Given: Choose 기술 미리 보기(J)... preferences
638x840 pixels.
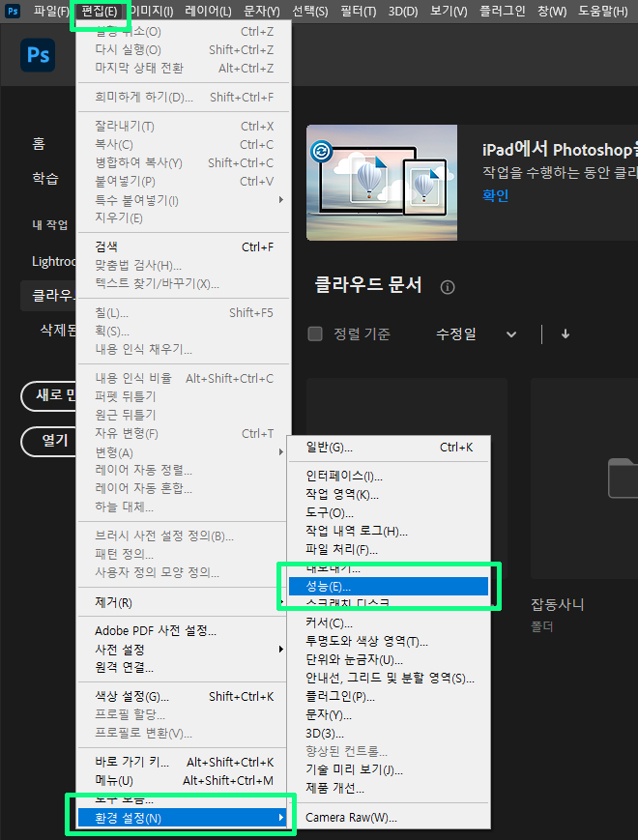Looking at the screenshot, I should pyautogui.click(x=389, y=769).
